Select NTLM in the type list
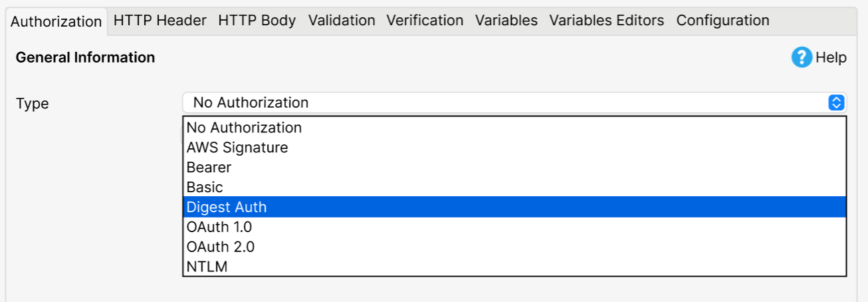Viewport: 868px width, 302px height. (x=514, y=267)
